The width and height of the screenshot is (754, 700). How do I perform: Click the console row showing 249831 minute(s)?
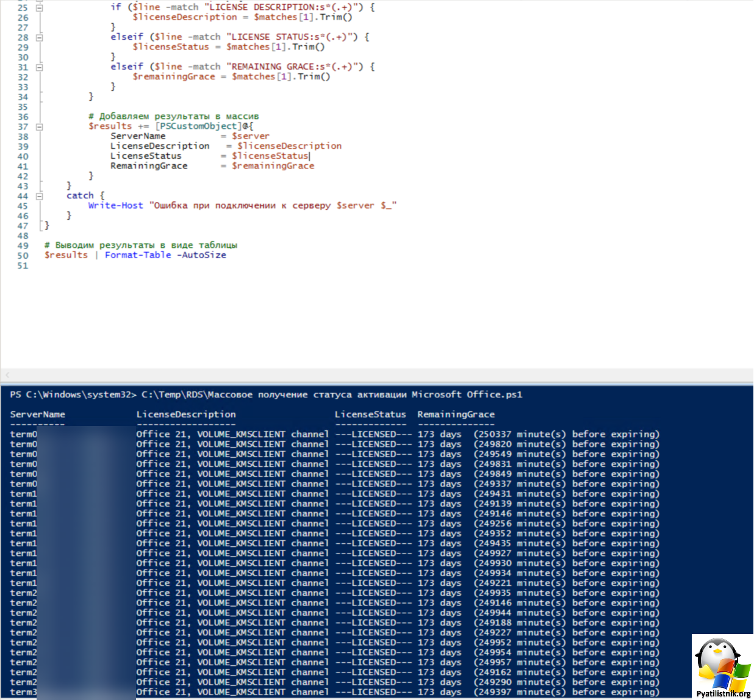tap(335, 464)
